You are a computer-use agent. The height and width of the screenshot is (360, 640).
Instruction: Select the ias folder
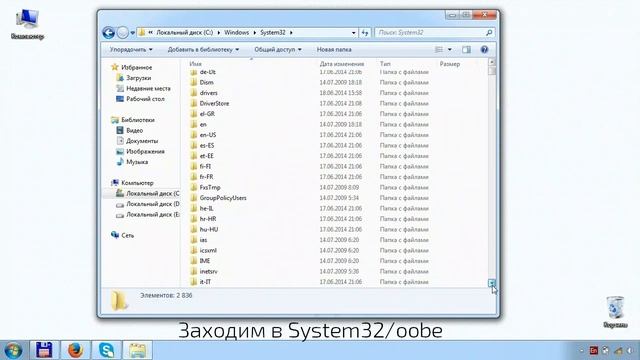pyautogui.click(x=203, y=240)
